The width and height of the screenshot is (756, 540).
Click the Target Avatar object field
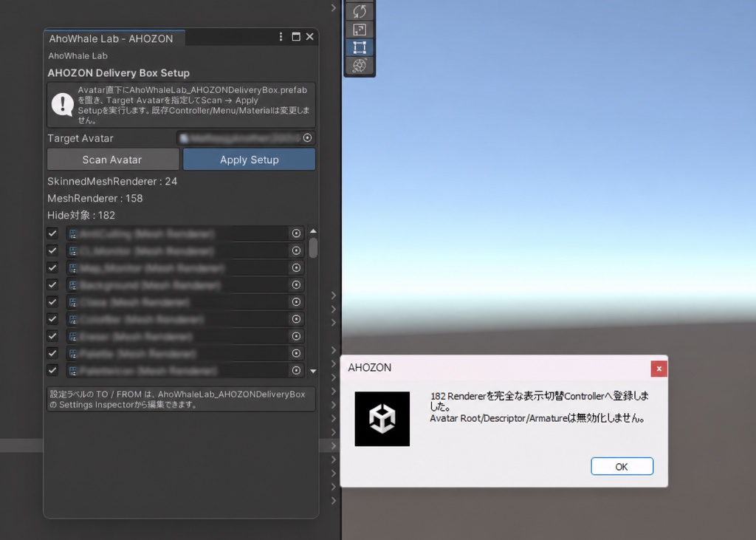tap(245, 138)
